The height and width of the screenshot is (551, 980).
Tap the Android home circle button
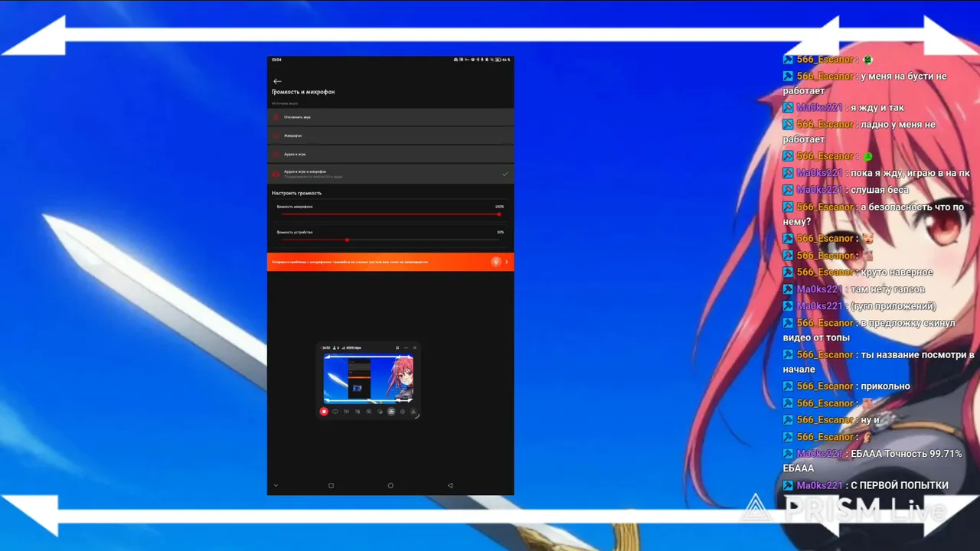pyautogui.click(x=390, y=485)
